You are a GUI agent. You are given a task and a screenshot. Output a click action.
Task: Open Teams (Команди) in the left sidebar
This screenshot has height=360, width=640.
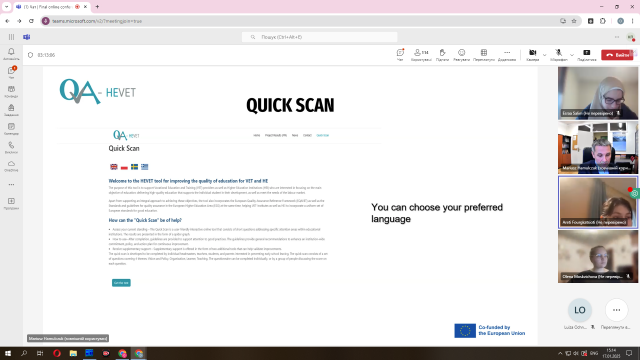tap(11, 91)
